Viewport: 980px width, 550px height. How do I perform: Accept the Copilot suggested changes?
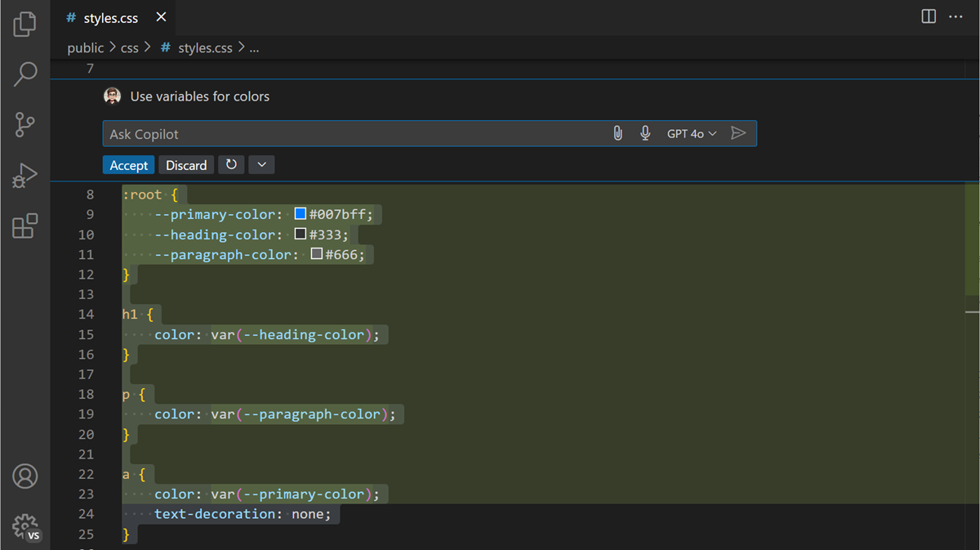click(129, 165)
